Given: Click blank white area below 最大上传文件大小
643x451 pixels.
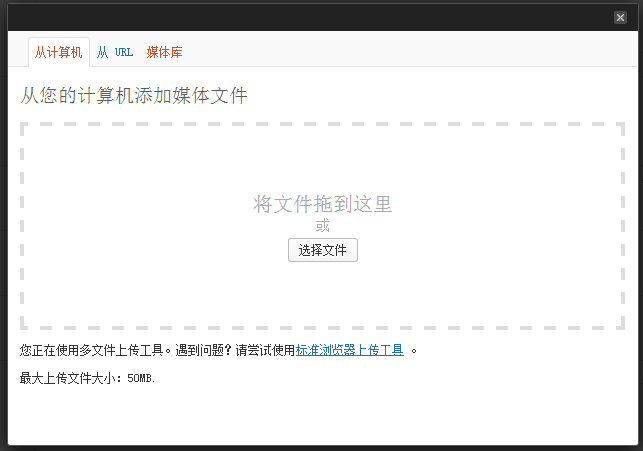Looking at the screenshot, I should click(320, 415).
